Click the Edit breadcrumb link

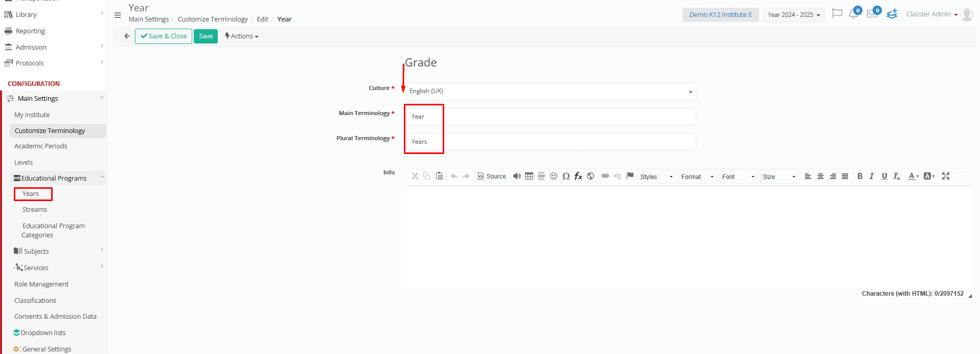click(x=263, y=19)
